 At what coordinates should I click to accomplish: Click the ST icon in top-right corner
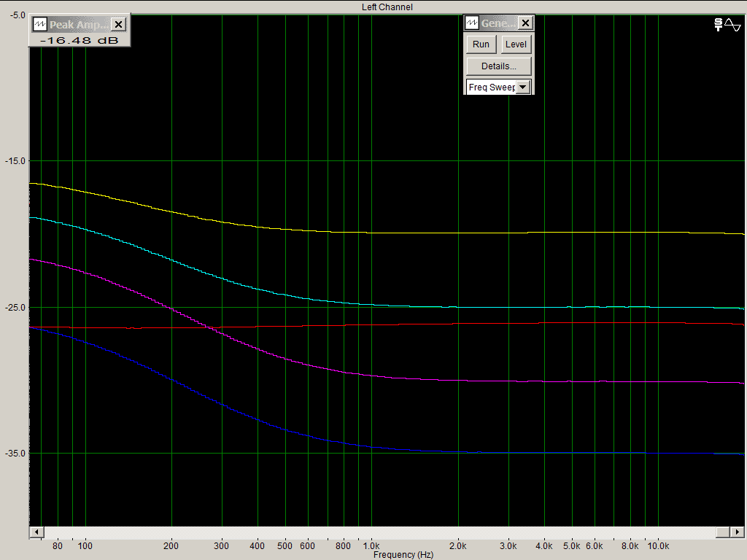pyautogui.click(x=719, y=25)
